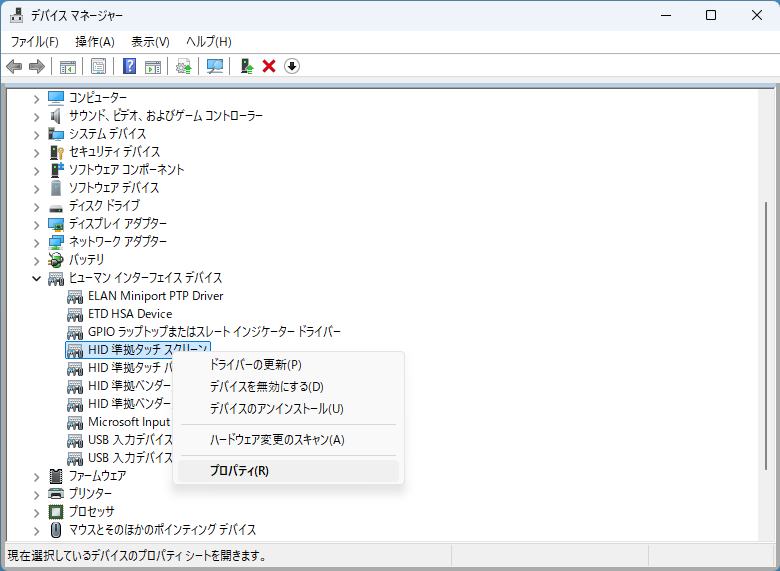Screen dimensions: 780x571
Task: Click the ディスプレイ アダプター icon
Action: (56, 224)
